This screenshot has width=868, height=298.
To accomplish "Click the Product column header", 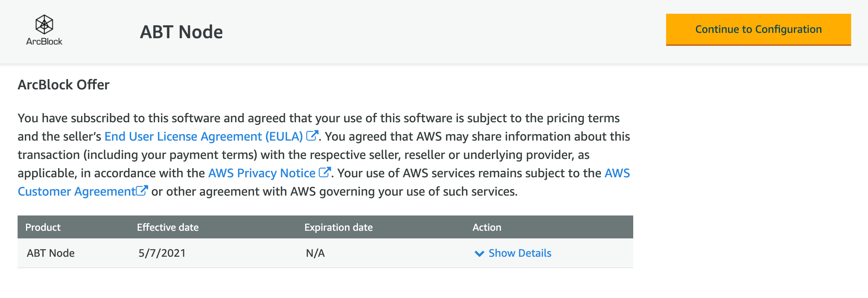I will pos(43,227).
